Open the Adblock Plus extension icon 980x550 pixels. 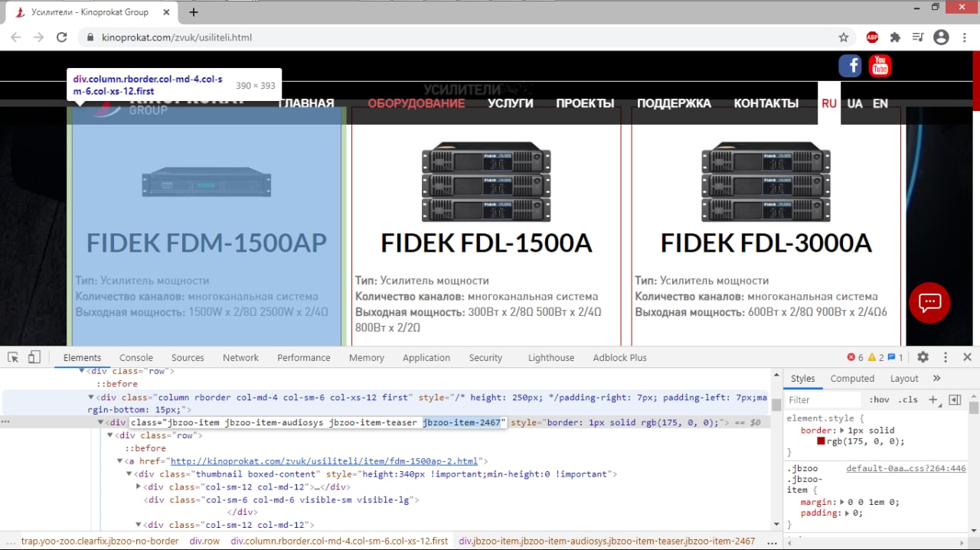[x=872, y=37]
